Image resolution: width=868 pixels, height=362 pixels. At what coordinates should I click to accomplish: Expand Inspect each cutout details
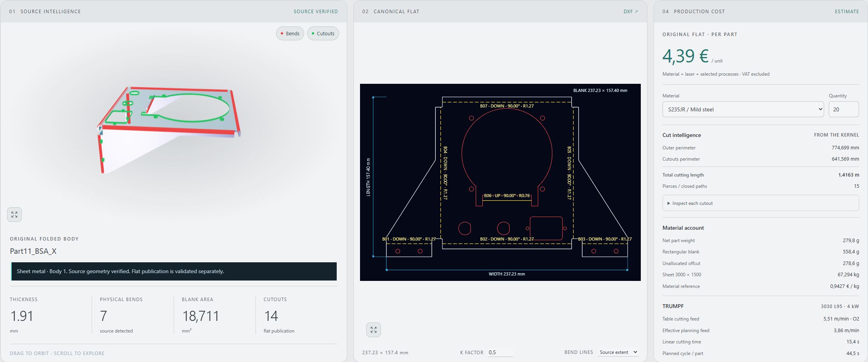point(760,203)
